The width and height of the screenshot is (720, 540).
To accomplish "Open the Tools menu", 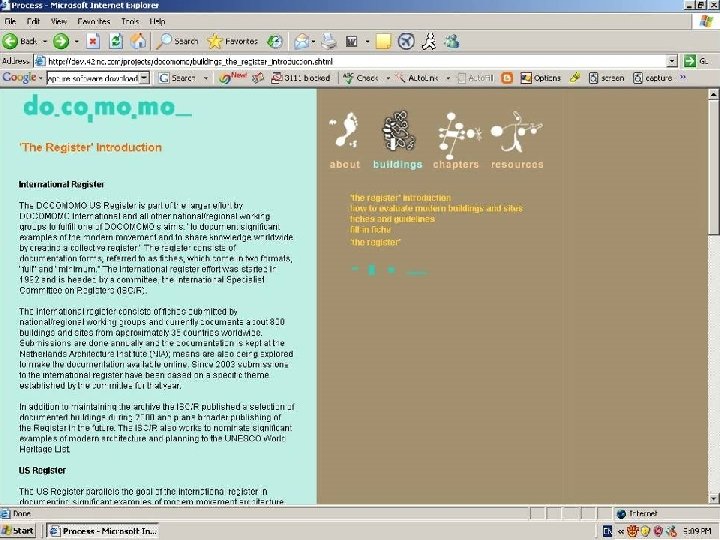I will 130,21.
